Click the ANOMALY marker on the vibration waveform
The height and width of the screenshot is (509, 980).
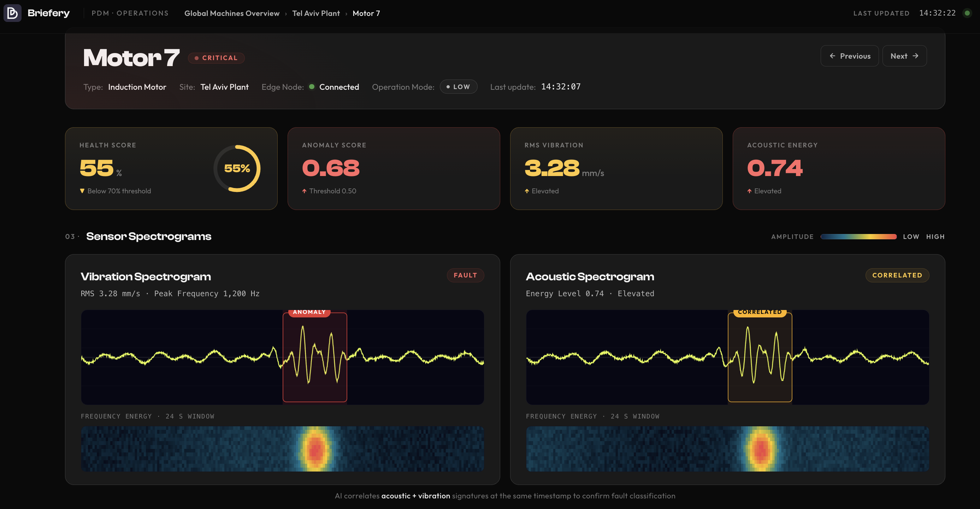tap(309, 312)
